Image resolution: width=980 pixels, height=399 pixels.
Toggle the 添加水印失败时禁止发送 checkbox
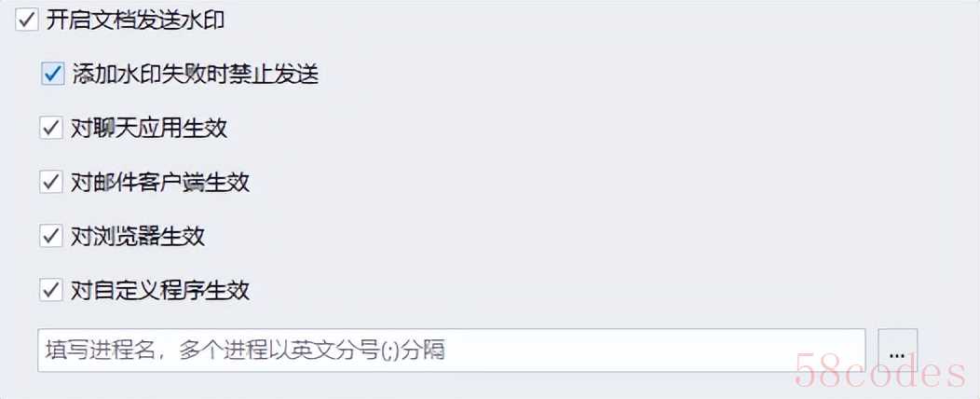point(52,74)
